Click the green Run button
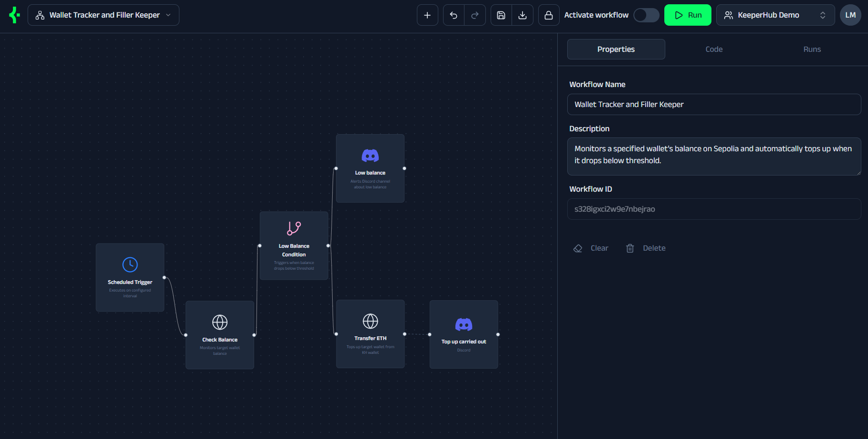Image resolution: width=868 pixels, height=439 pixels. [x=688, y=15]
